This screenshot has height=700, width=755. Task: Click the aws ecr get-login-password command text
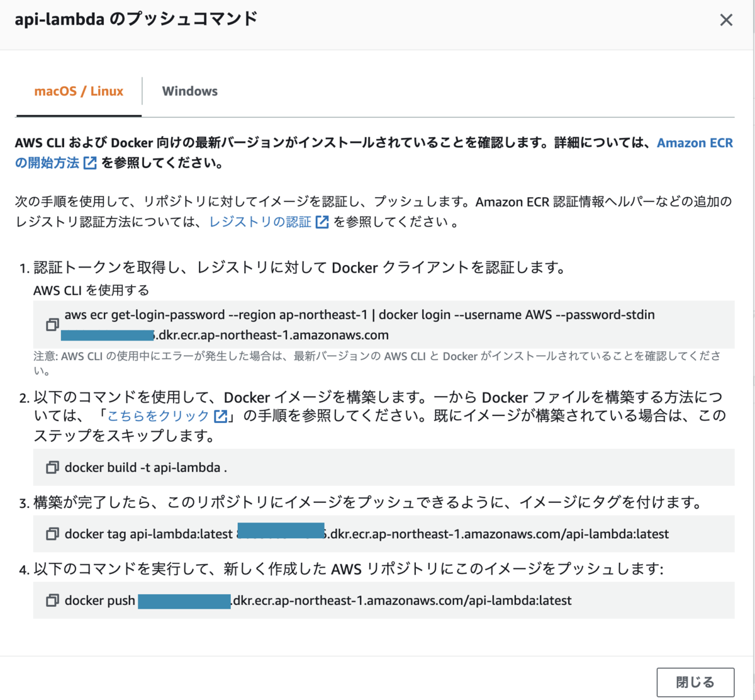pos(359,325)
